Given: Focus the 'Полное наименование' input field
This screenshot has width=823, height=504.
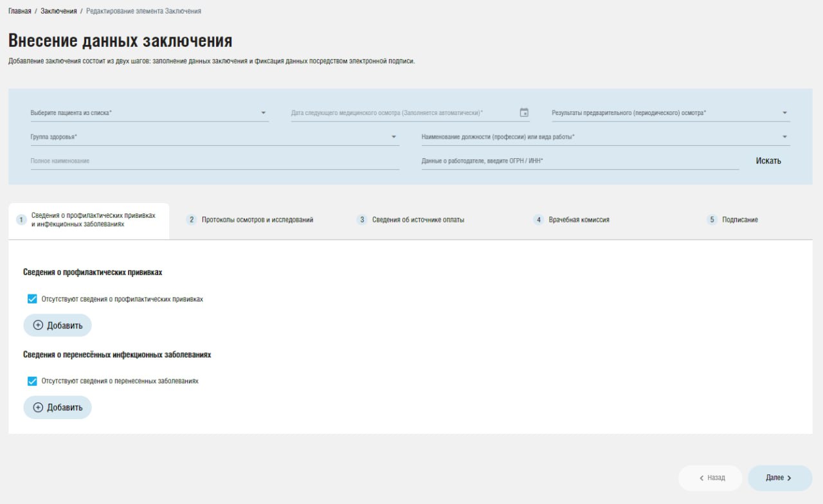Looking at the screenshot, I should pyautogui.click(x=215, y=161).
